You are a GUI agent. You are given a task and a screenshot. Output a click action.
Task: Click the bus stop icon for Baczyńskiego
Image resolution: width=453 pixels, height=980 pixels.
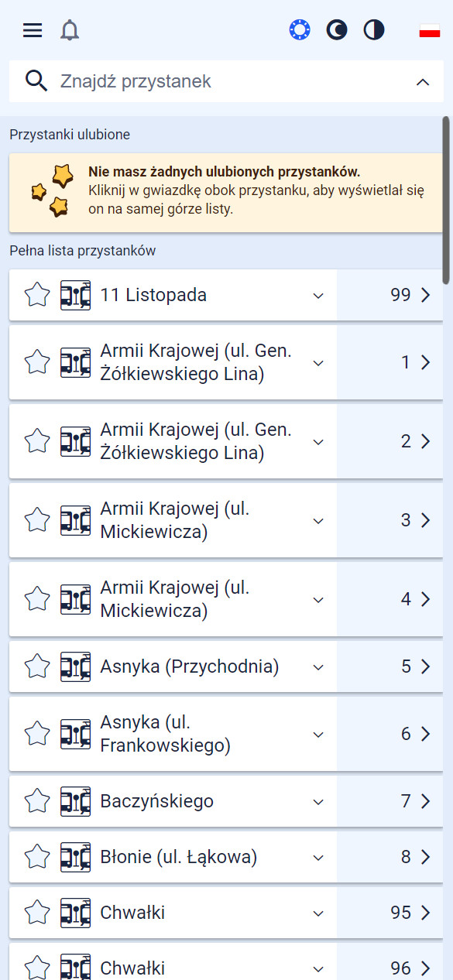point(76,801)
